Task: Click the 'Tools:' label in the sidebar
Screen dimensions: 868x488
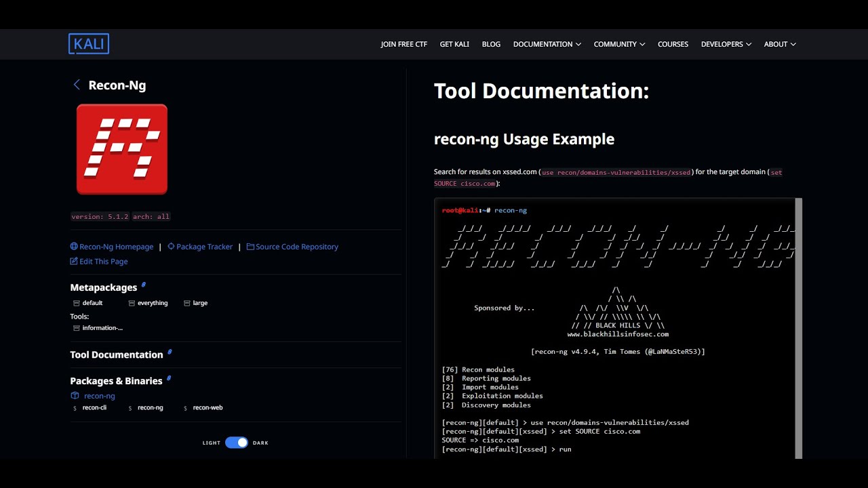Action: (x=79, y=317)
